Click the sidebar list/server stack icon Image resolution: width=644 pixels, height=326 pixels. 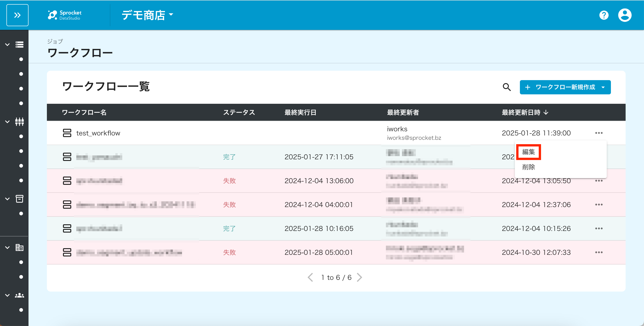click(x=20, y=45)
